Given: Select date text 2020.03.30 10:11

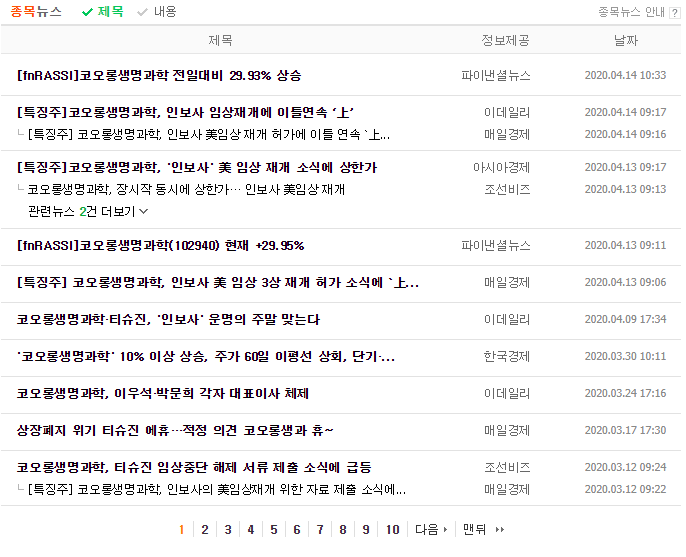Looking at the screenshot, I should tap(626, 357).
